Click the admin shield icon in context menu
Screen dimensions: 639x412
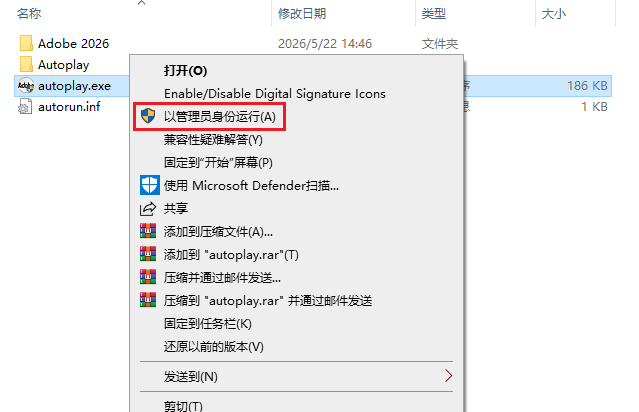pyautogui.click(x=148, y=116)
